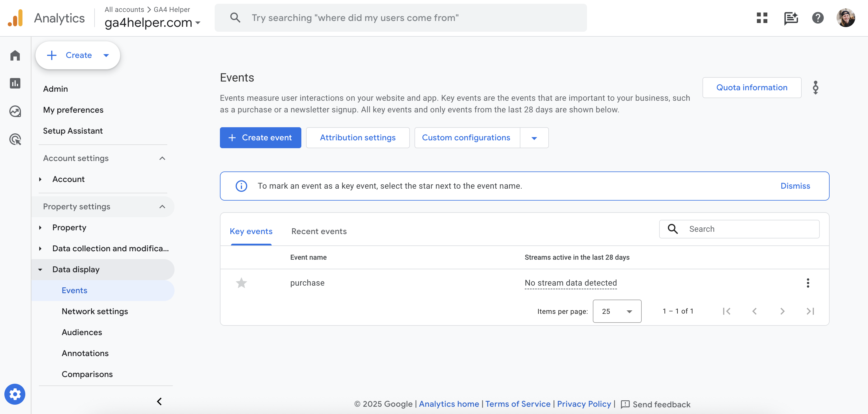Click the Create event button
Viewport: 868px width, 414px height.
[x=260, y=137]
